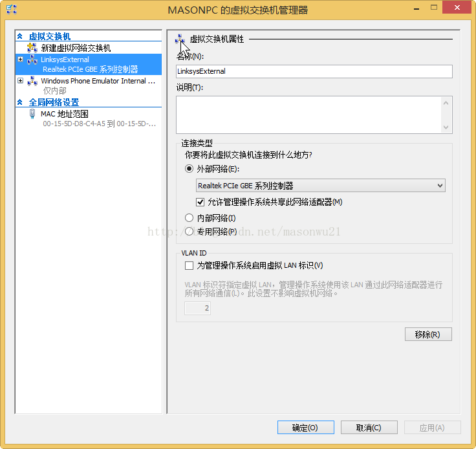The image size is (476, 449).
Task: Select the 内部网络(I) radio button
Action: (189, 217)
